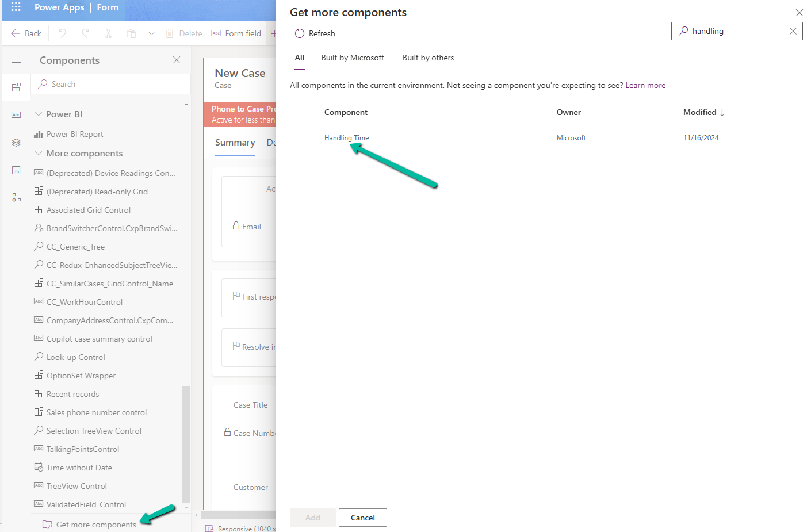Viewport: 811px width, 532px height.
Task: Open the paste options dropdown arrow
Action: (151, 33)
